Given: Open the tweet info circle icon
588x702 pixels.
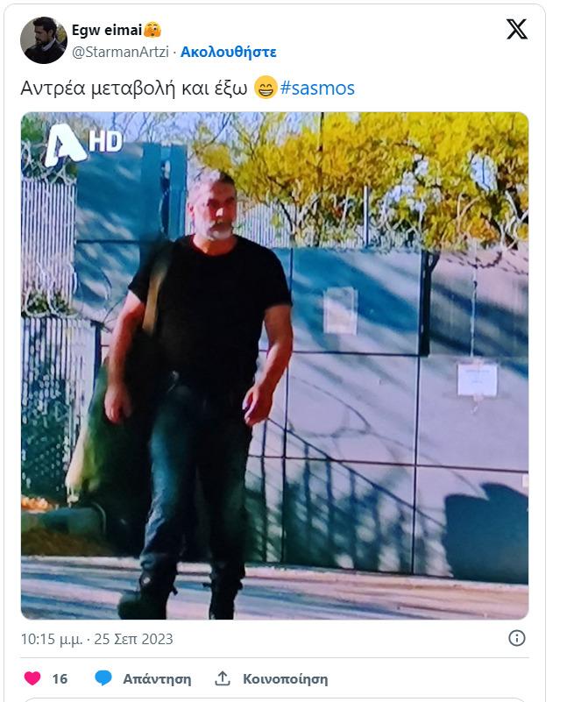Looking at the screenshot, I should (x=517, y=638).
